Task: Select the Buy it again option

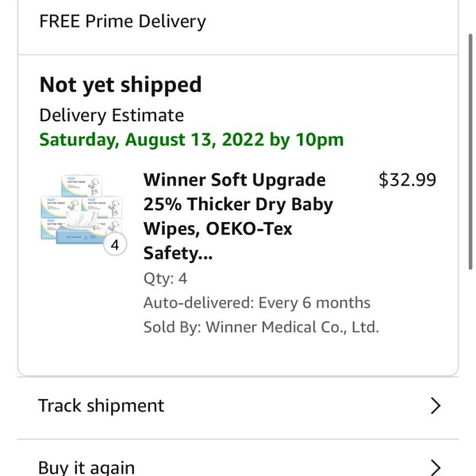Action: (x=238, y=460)
